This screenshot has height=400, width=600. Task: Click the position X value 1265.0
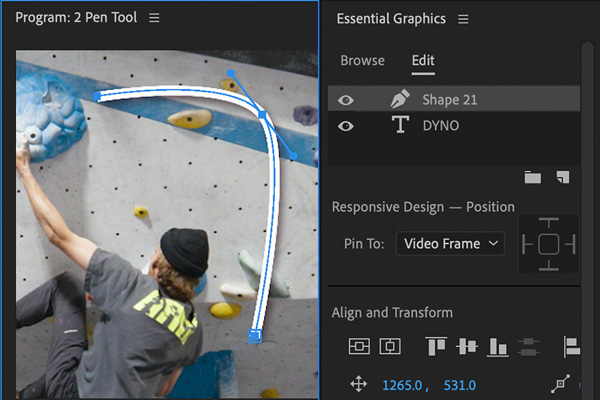[x=402, y=385]
